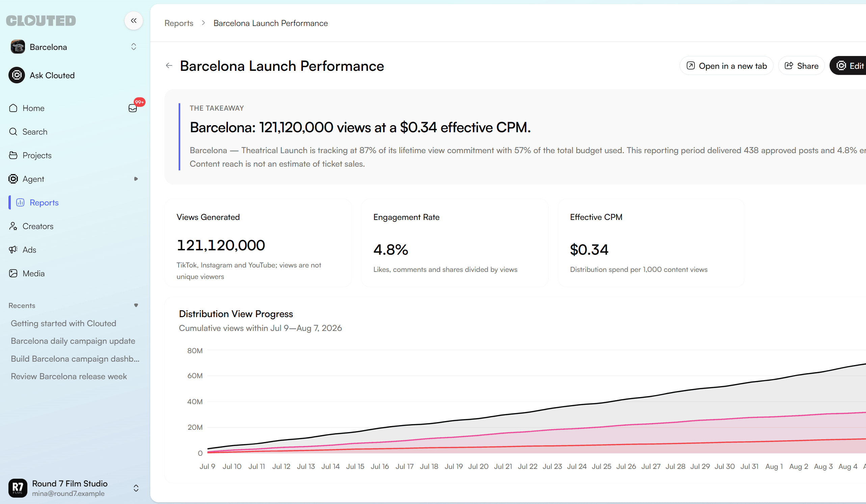Open the inbox notifications icon with 99+ badge
Screen dimensions: 866x504
133,108
